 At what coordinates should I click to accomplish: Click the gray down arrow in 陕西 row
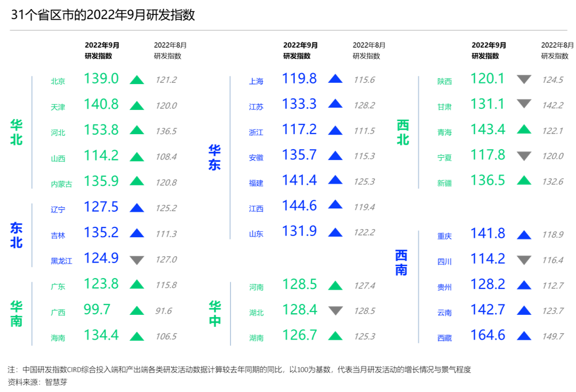pos(524,79)
